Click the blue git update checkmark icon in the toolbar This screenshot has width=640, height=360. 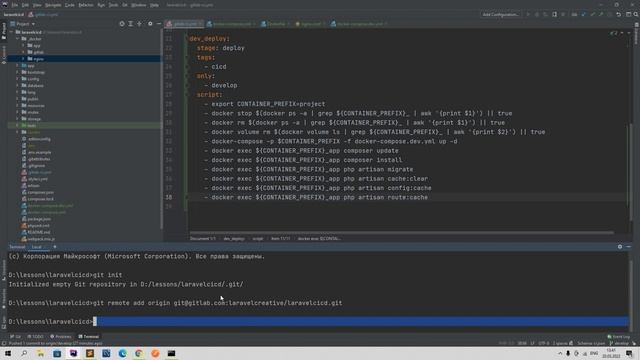pyautogui.click(x=584, y=14)
